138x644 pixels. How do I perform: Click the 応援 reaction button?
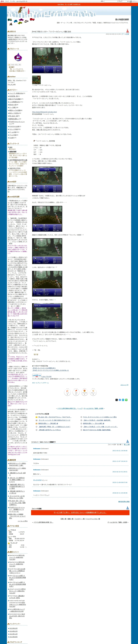76,392
